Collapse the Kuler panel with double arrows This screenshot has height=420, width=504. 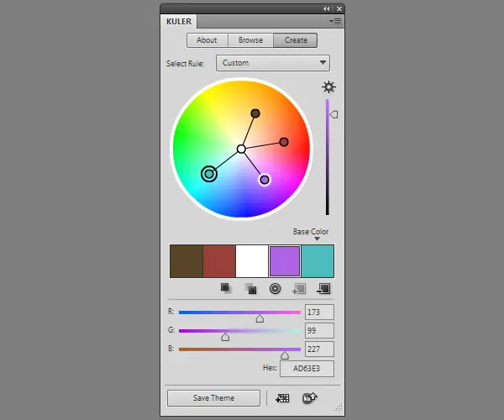tap(327, 9)
